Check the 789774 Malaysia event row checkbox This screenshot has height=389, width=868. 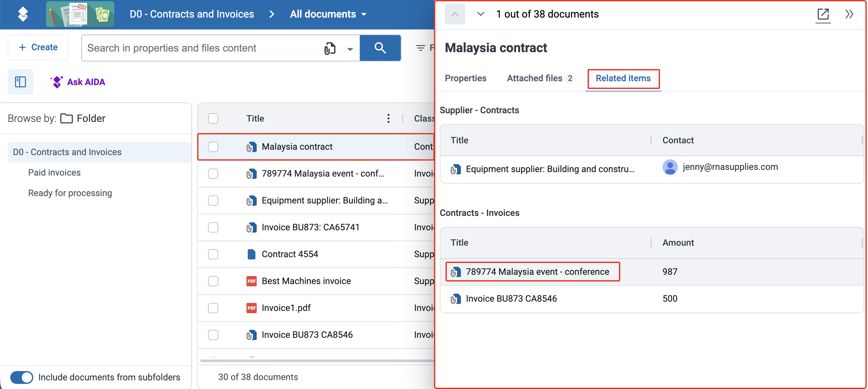click(213, 174)
